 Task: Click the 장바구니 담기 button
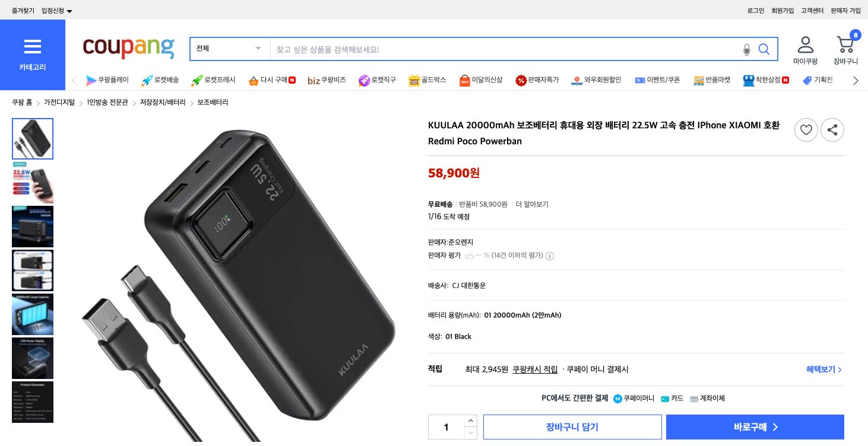tap(572, 427)
